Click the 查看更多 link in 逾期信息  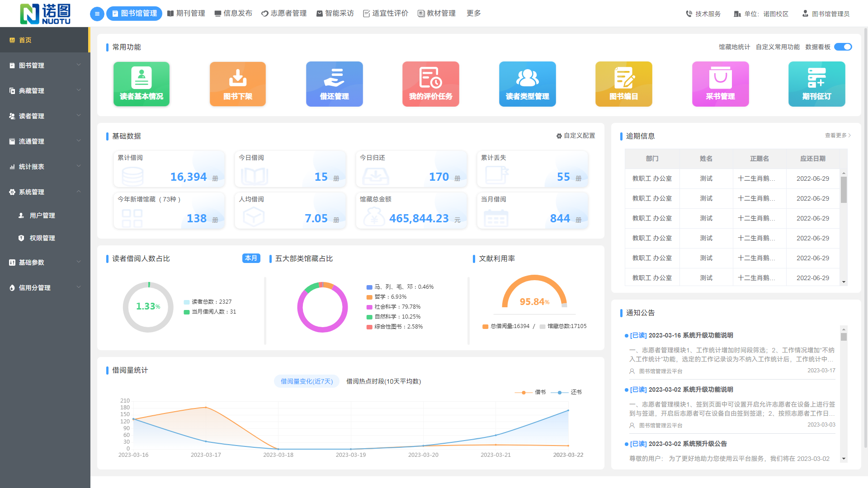pyautogui.click(x=837, y=135)
